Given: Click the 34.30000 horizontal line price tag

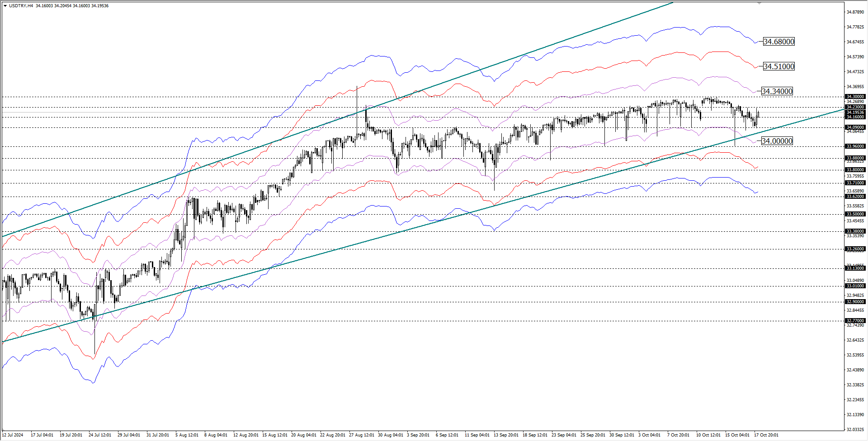Looking at the screenshot, I should [x=855, y=97].
